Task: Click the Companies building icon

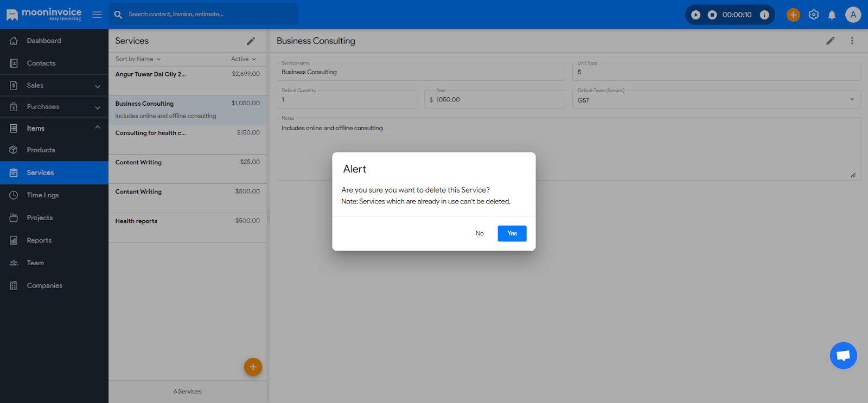Action: [x=14, y=286]
